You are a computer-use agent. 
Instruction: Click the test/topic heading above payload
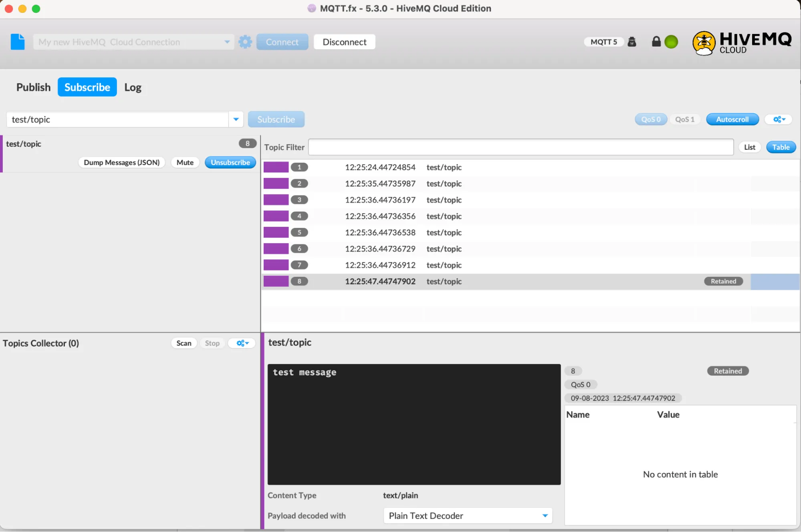tap(290, 343)
